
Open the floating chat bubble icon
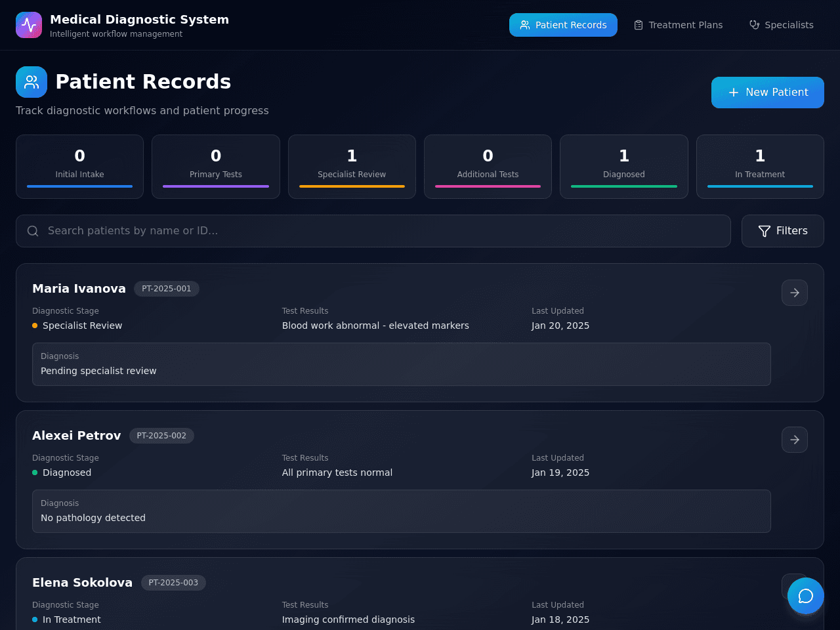[x=806, y=596]
